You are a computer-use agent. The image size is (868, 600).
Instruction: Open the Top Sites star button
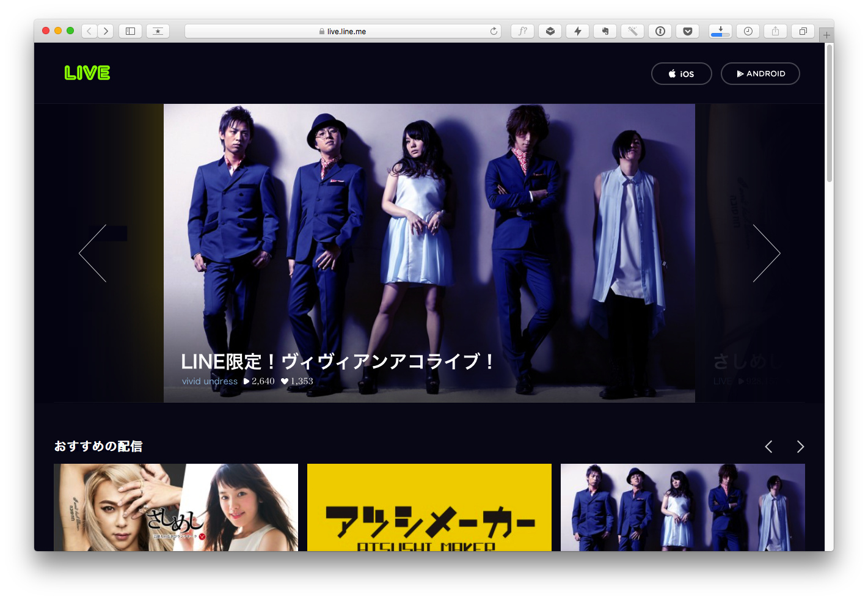pyautogui.click(x=158, y=31)
